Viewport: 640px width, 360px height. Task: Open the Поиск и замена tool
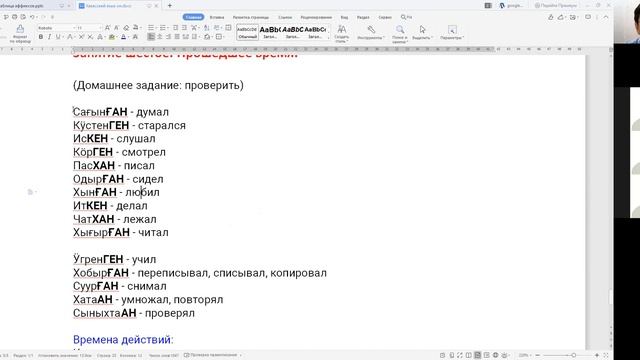(x=400, y=33)
